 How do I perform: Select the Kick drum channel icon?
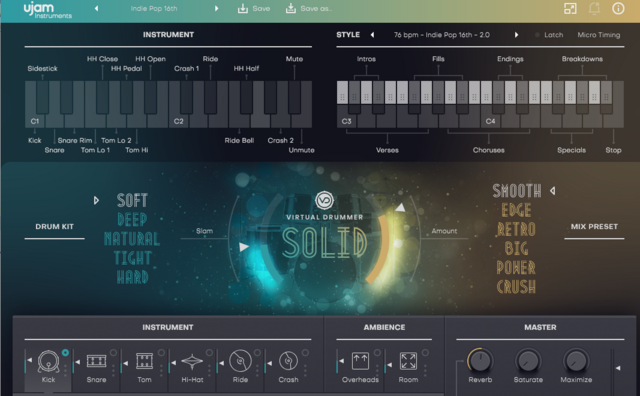(49, 361)
